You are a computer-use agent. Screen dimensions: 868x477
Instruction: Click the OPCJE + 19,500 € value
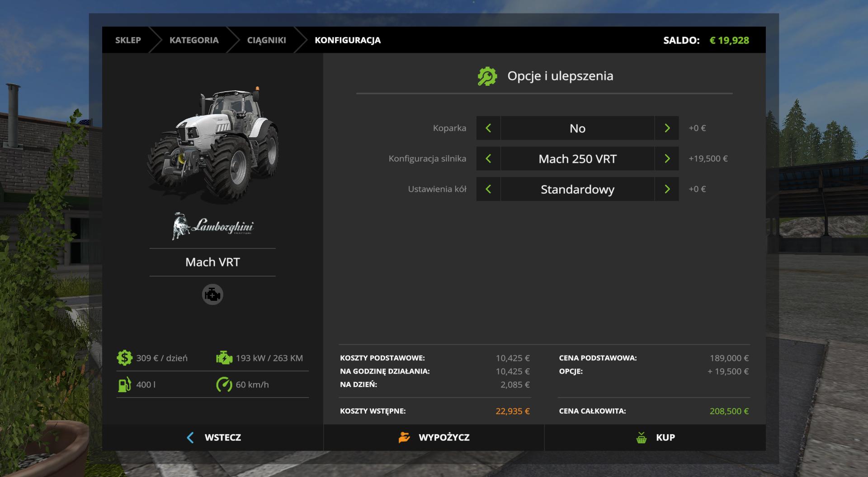(728, 371)
